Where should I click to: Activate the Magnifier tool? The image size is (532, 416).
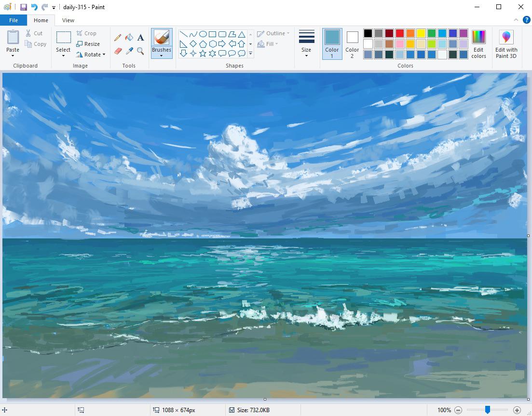(140, 51)
